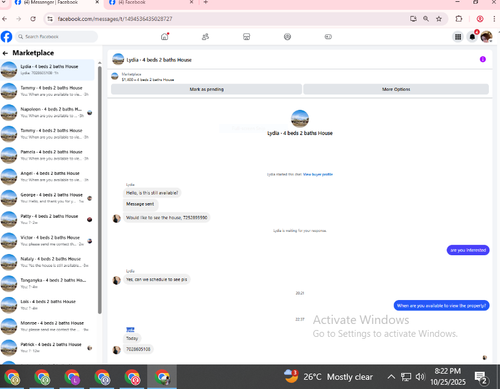Open the large listing photo above chat
500x389 pixels.
click(x=300, y=119)
